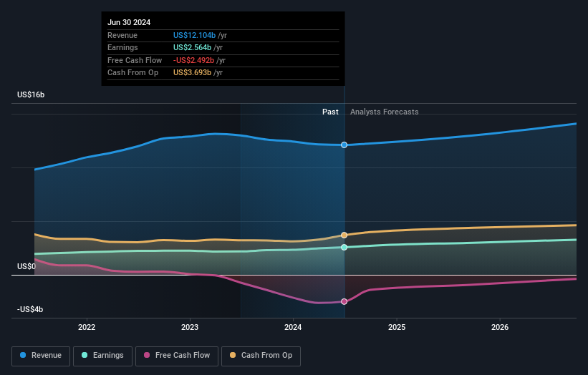The image size is (588, 375).
Task: Click the US$16b y-axis label
Action: click(31, 94)
